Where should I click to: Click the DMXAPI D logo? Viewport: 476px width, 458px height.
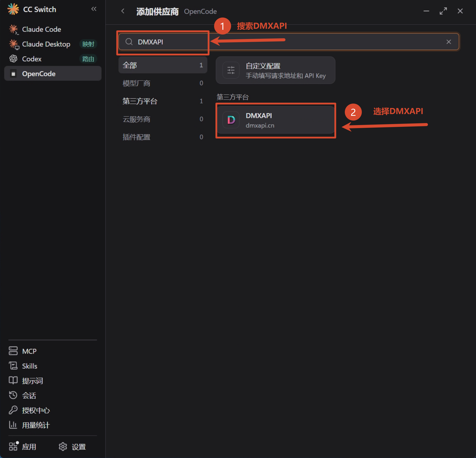pos(231,120)
